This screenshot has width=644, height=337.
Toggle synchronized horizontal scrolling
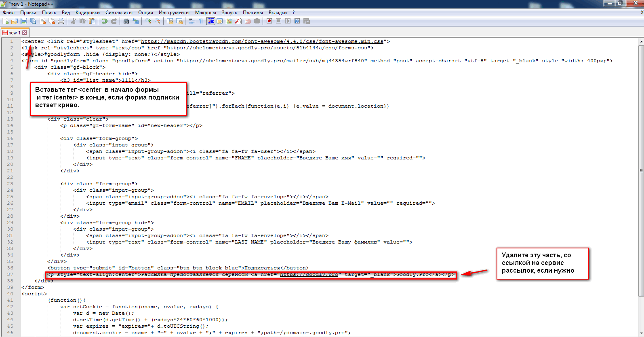click(179, 21)
